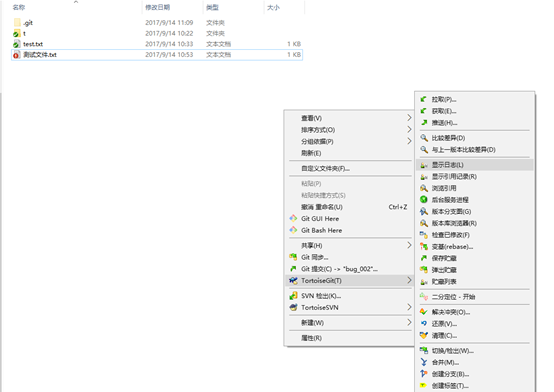Expand the 共享(H) submenu arrow
This screenshot has height=392, width=554.
(x=409, y=245)
